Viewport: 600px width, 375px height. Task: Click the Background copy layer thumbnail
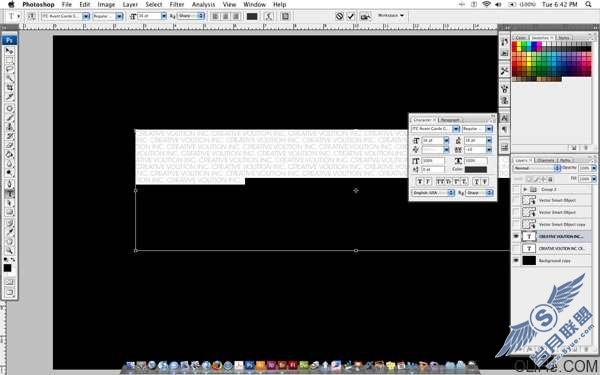tap(529, 260)
